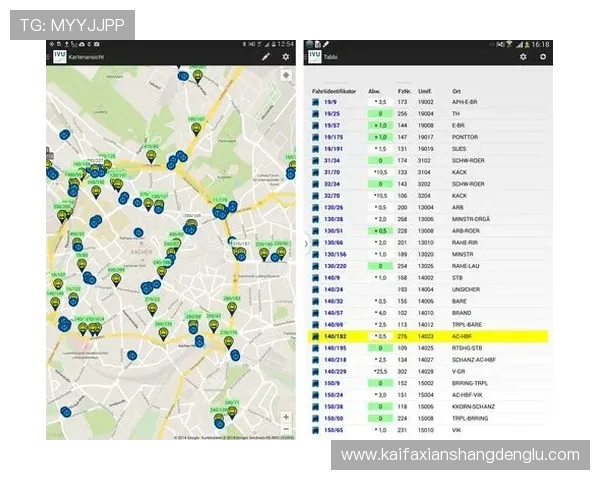The height and width of the screenshot is (480, 600).
Task: Click the bus icon beside trip 19/9
Action: tap(316, 102)
